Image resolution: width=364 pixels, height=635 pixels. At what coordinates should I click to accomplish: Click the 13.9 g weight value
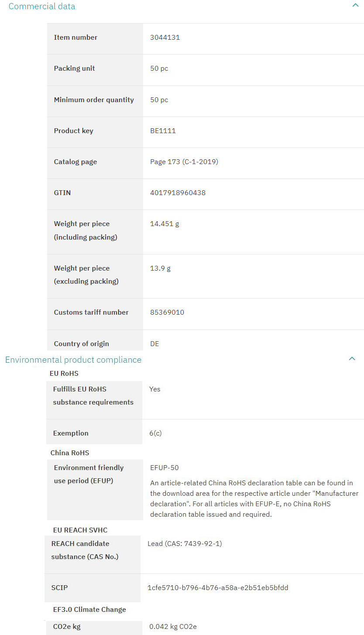click(160, 268)
